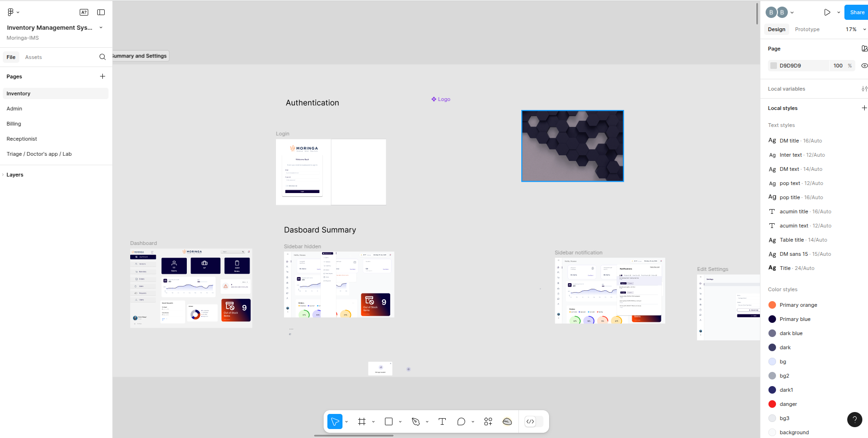
Task: Toggle page color visibility eye
Action: point(864,66)
